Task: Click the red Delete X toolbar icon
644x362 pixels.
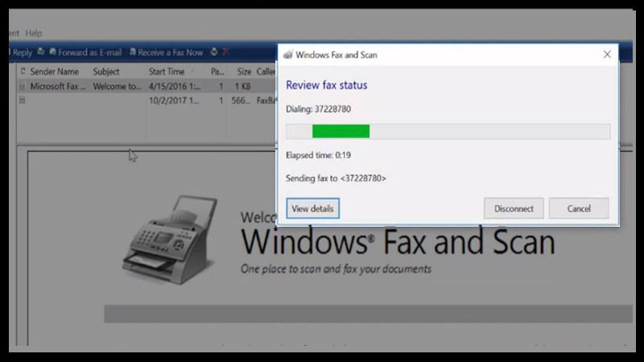Action: 226,51
